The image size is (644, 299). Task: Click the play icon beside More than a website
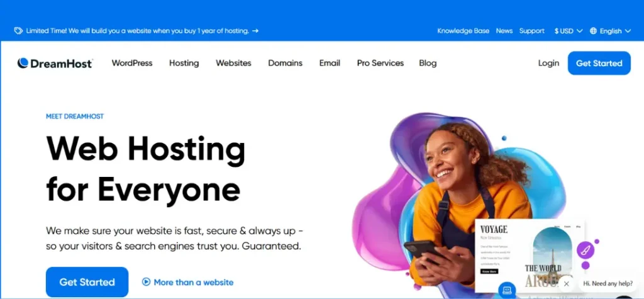click(146, 282)
